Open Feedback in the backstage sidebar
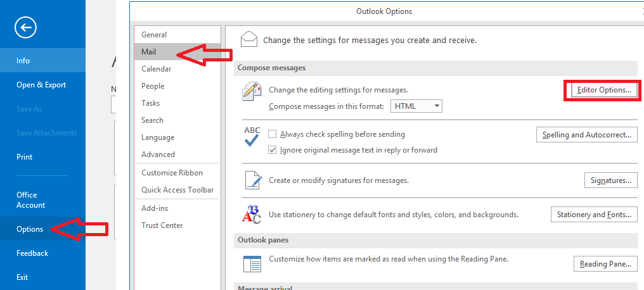The height and width of the screenshot is (290, 644). pyautogui.click(x=42, y=253)
